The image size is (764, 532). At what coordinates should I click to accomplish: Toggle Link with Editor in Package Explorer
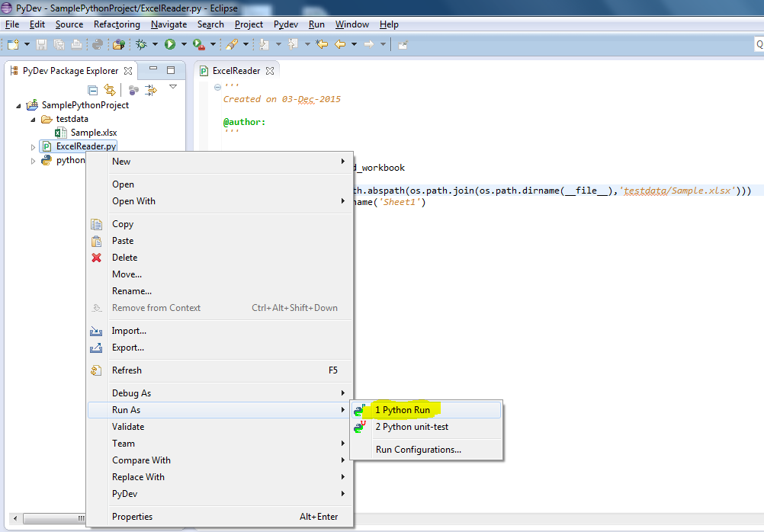(x=108, y=89)
